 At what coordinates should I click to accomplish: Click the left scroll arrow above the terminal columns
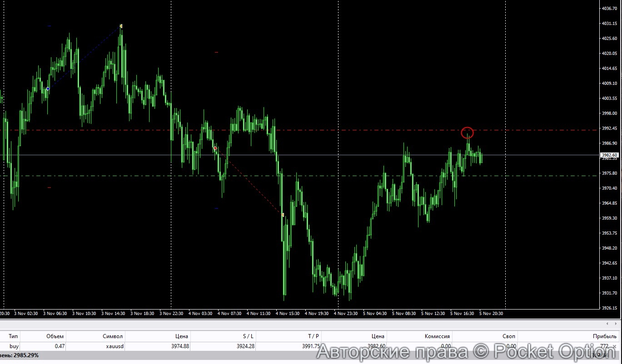pyautogui.click(x=607, y=324)
